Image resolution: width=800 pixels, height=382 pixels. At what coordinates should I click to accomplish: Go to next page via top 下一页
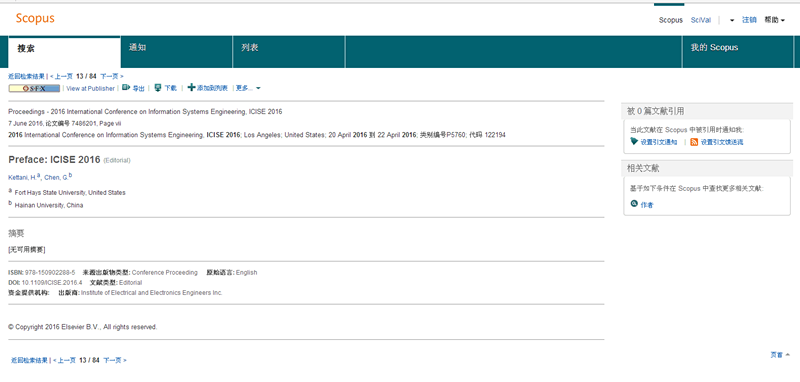pos(112,76)
